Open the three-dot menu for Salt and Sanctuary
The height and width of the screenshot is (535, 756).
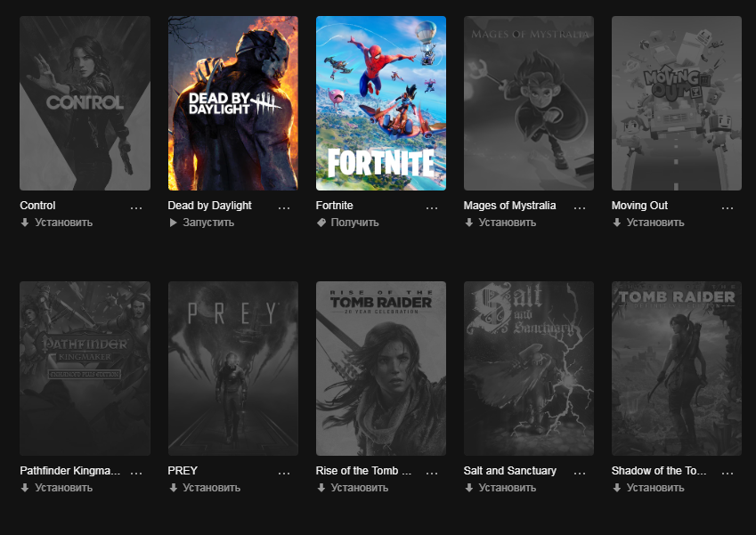coord(580,474)
